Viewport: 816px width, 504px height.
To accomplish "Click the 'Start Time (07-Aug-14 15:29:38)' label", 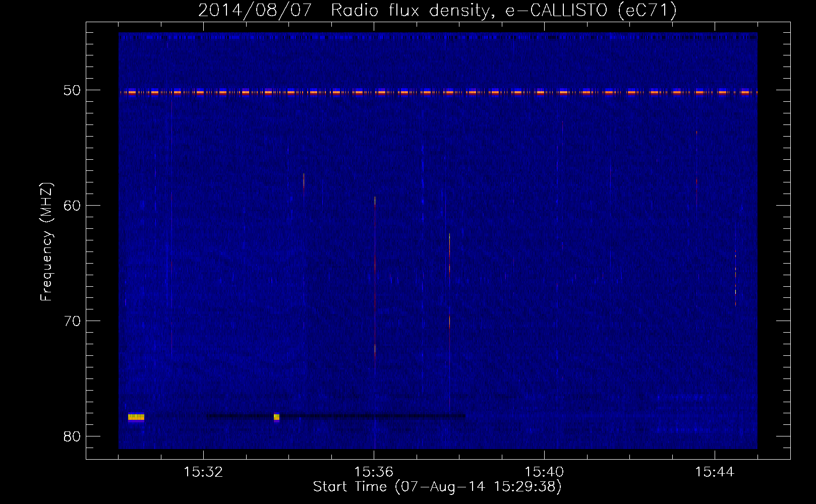I will [437, 486].
